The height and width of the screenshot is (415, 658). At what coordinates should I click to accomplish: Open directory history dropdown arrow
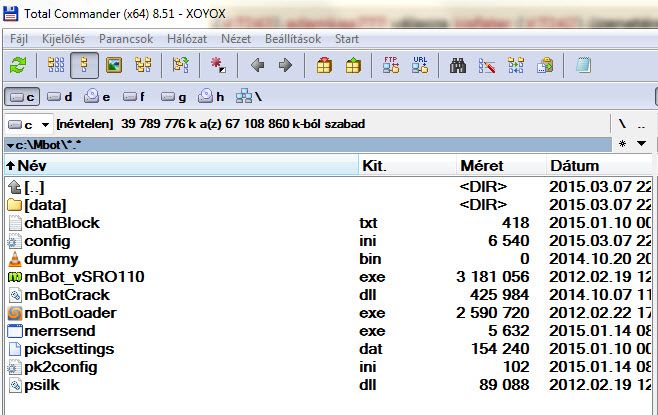641,144
